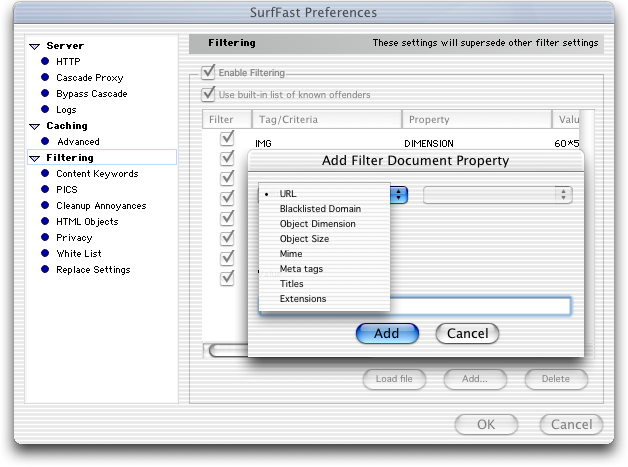
Task: Select HTML Objects item
Action: click(x=87, y=222)
